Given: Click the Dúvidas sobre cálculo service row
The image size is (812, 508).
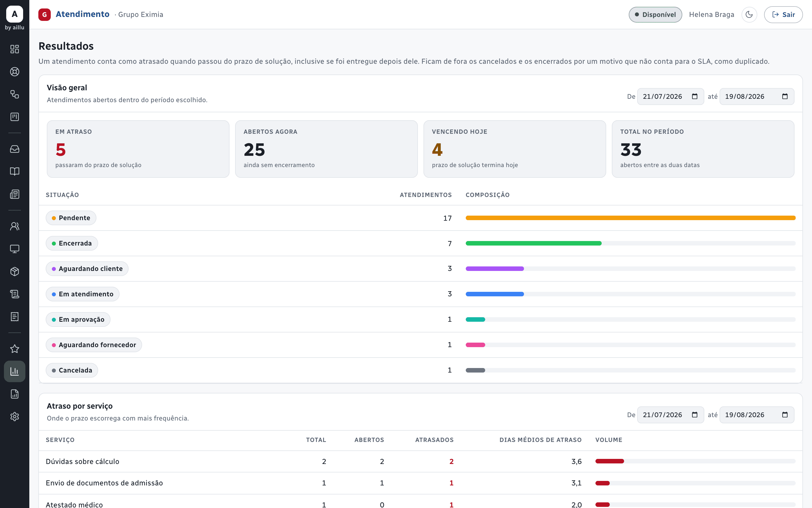Looking at the screenshot, I should coord(420,461).
